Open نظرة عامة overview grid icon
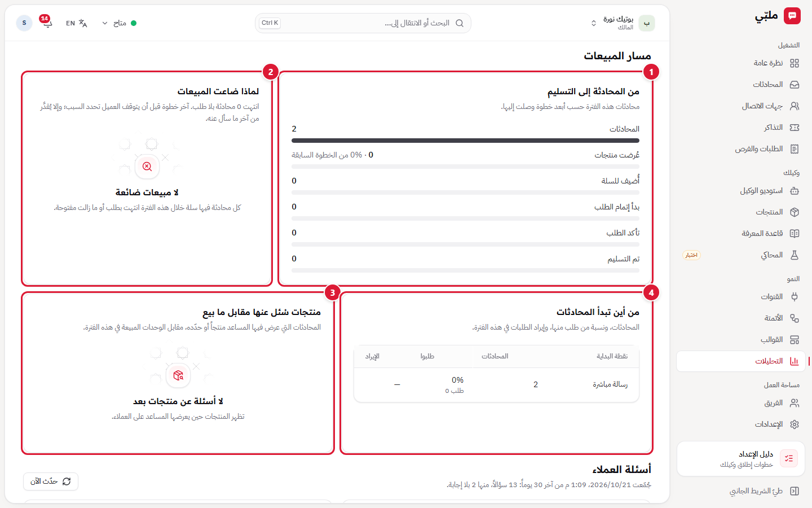The image size is (812, 508). click(795, 63)
